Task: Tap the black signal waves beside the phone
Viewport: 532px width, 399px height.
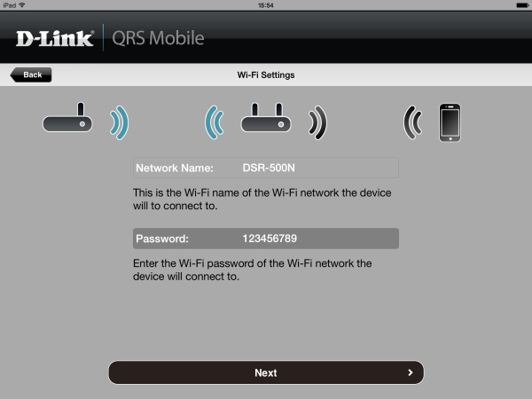Action: [413, 122]
